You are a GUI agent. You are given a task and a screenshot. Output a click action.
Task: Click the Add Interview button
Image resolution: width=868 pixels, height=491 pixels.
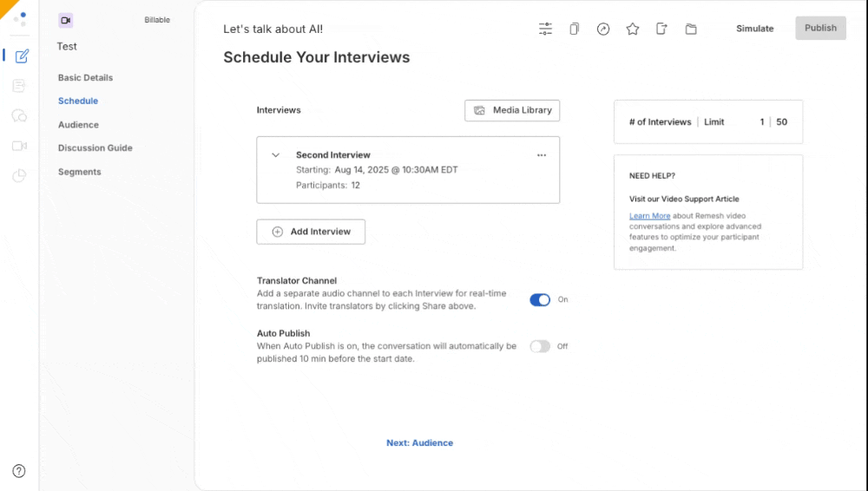pyautogui.click(x=311, y=232)
